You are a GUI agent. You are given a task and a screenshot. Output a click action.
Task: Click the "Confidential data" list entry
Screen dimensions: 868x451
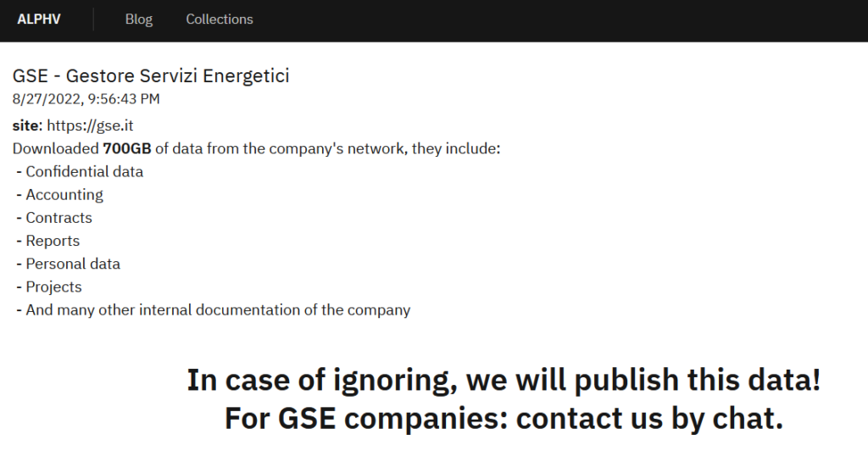[x=84, y=171]
